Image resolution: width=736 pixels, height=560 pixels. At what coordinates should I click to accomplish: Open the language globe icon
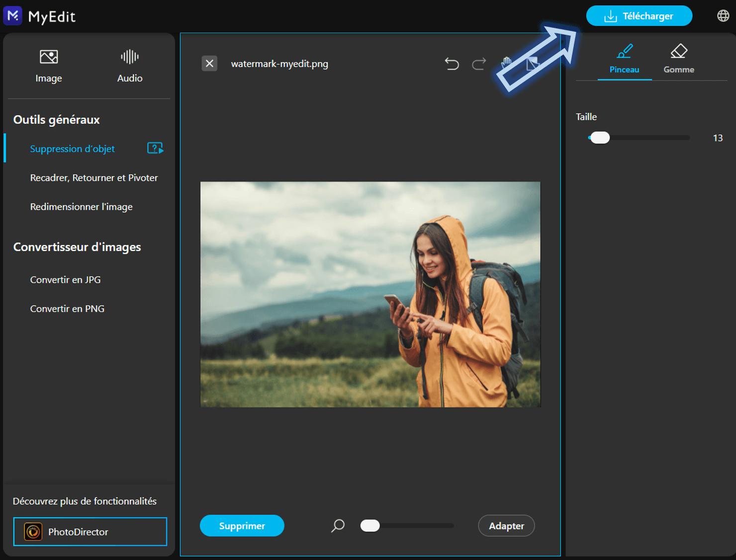(x=723, y=16)
